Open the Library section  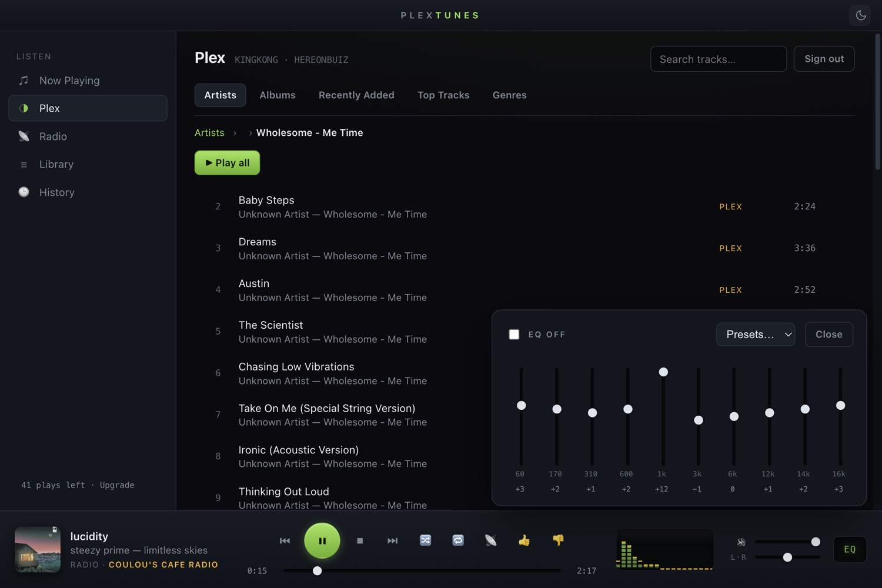pos(88,164)
